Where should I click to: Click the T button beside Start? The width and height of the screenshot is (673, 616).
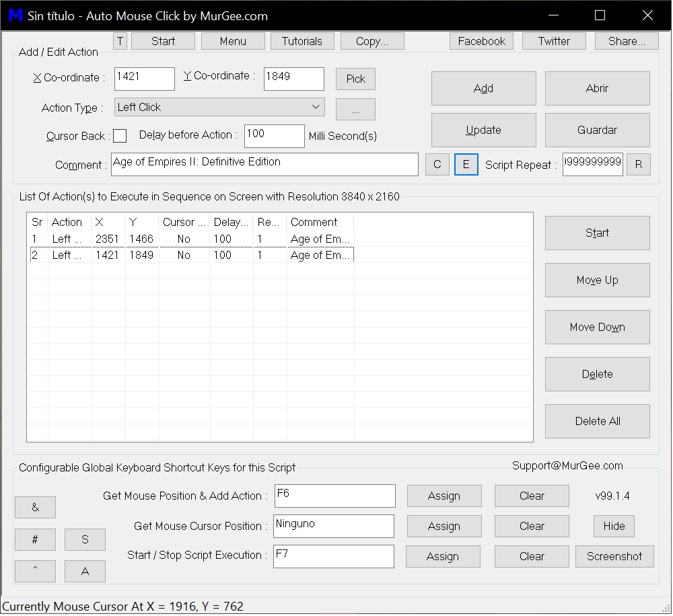pyautogui.click(x=120, y=41)
